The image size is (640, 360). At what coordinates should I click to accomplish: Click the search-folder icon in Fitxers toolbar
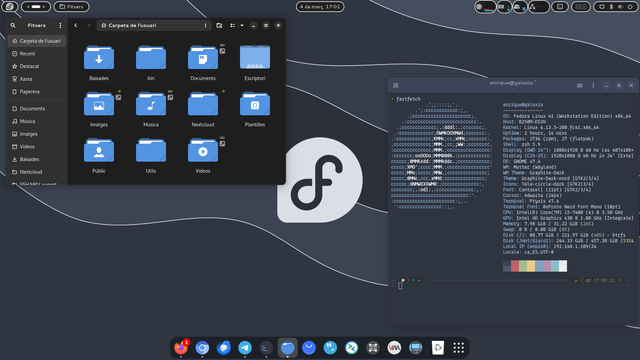[x=219, y=25]
